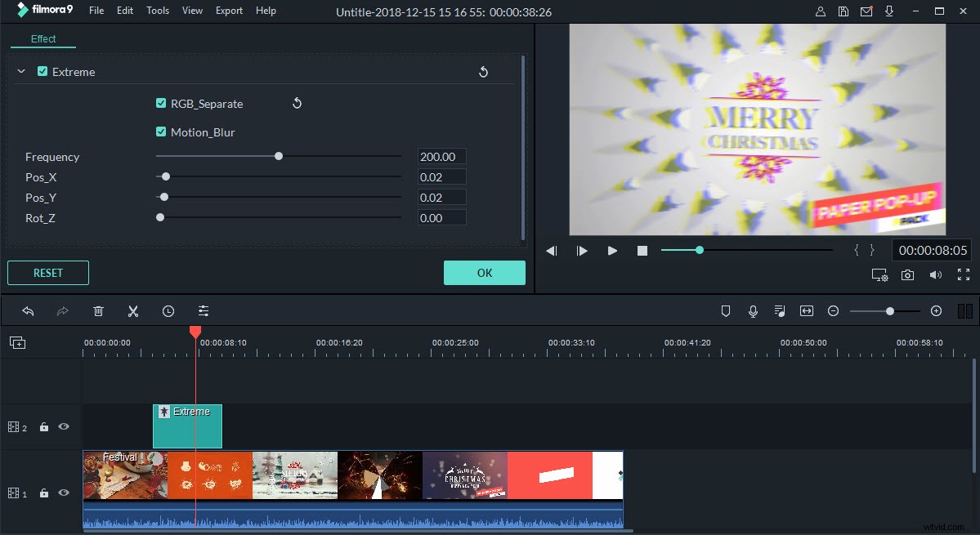Open the Export menu

click(229, 11)
